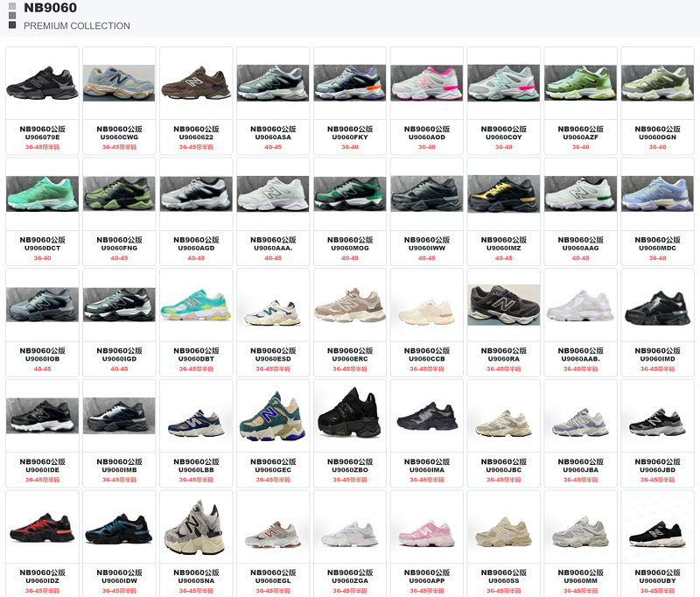
Task: Select the U9060MOG green-black shoe photo
Action: (x=350, y=193)
